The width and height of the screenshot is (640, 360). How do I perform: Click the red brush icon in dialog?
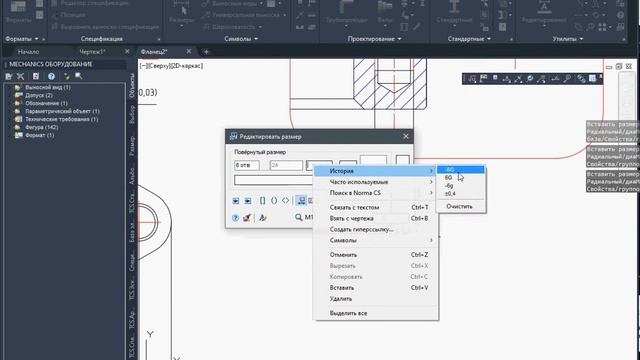click(x=247, y=218)
